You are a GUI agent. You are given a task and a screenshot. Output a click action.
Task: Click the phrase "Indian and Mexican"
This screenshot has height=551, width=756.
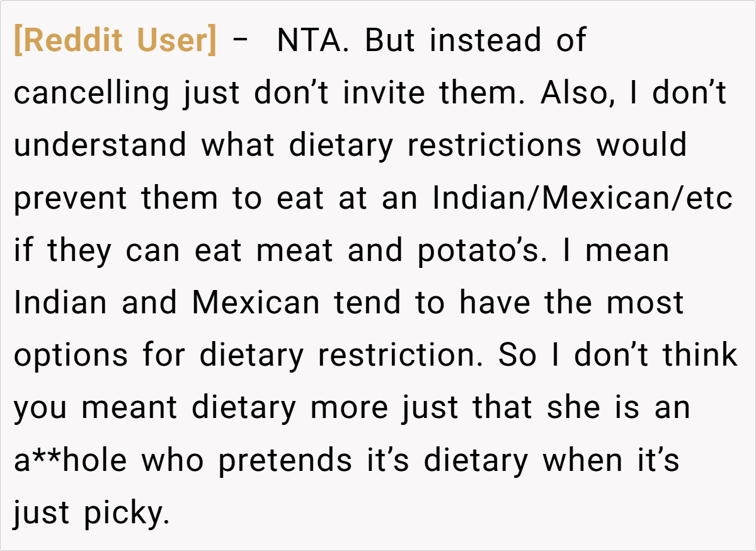click(167, 303)
